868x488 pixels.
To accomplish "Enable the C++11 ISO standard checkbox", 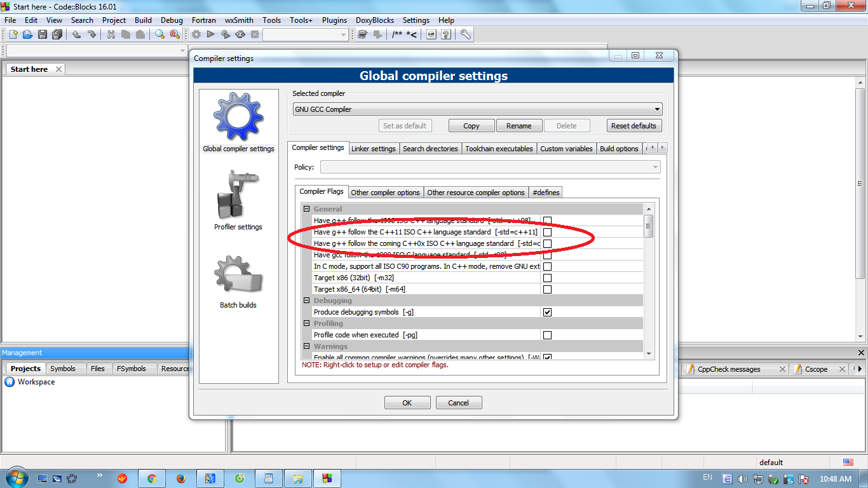I will coord(547,232).
